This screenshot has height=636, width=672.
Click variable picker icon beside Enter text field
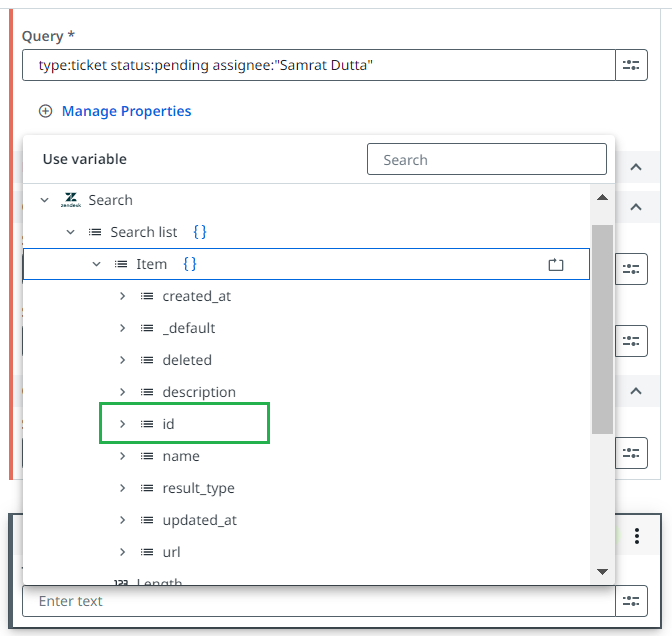click(630, 601)
